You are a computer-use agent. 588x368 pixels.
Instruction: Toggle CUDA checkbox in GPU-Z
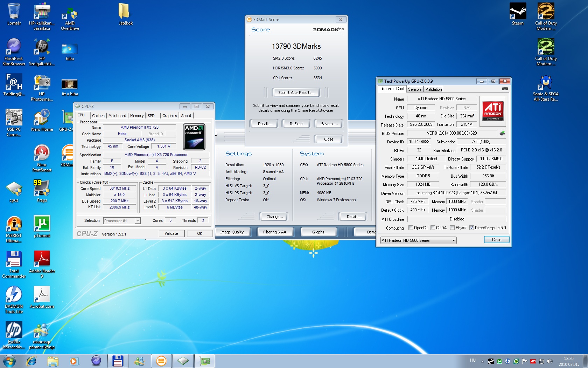tap(433, 228)
